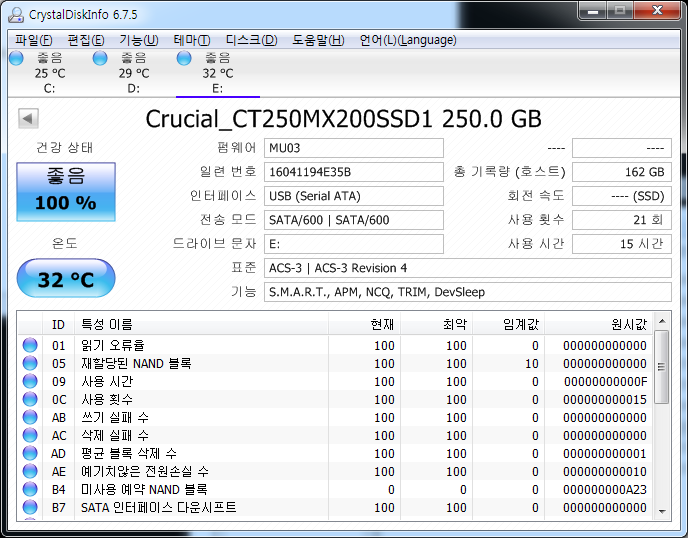Click status orb of row 05 재할당된 NAND 블록

click(30, 363)
